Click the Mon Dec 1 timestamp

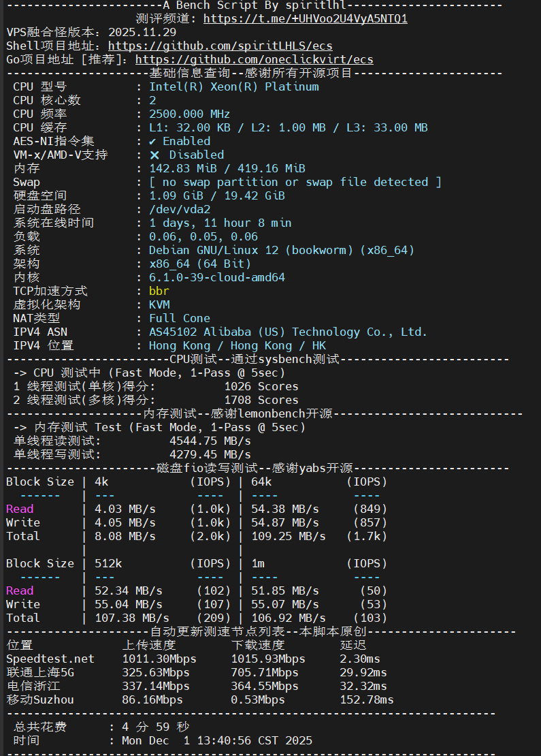coord(216,741)
